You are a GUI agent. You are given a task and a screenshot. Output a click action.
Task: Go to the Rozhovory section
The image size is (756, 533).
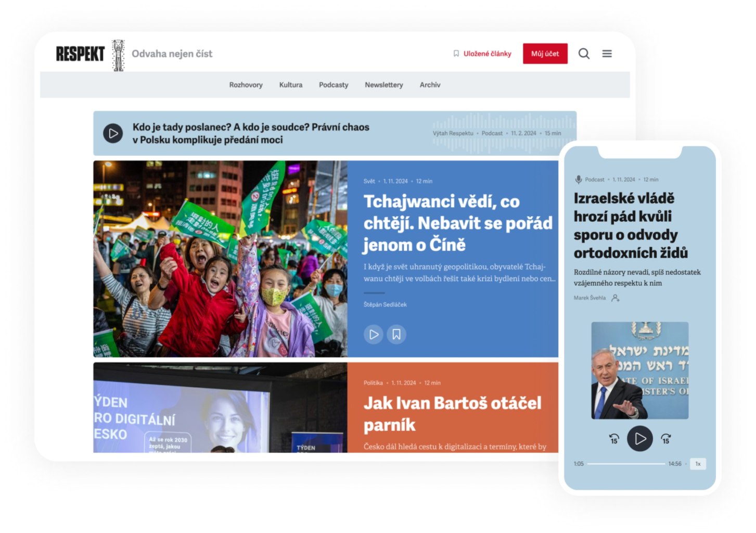[246, 85]
